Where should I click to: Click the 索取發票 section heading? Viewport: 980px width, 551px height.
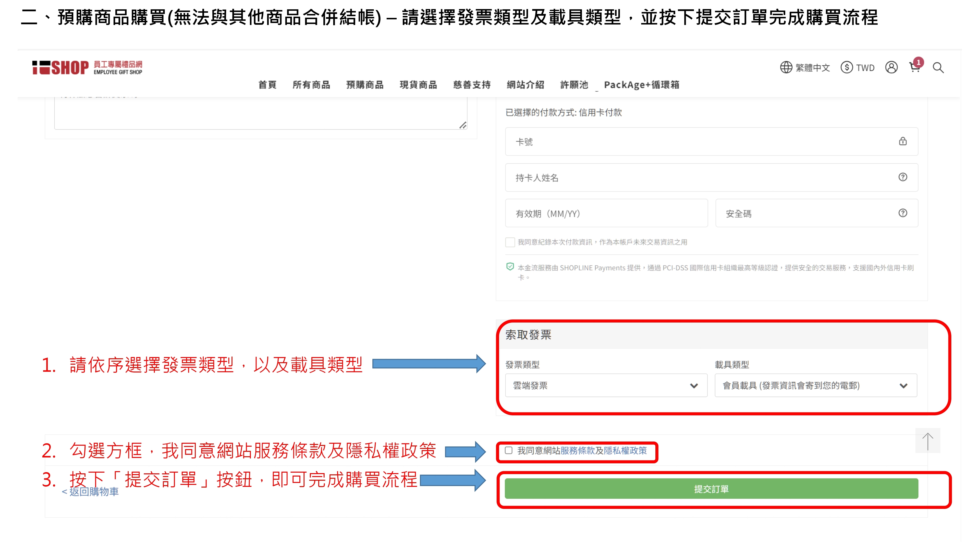pos(528,335)
